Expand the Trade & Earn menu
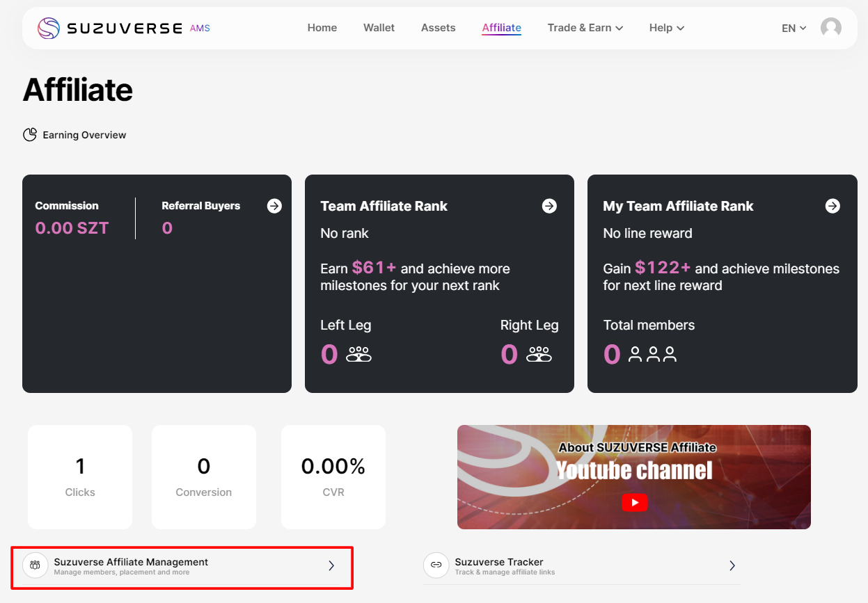This screenshot has width=868, height=603. [x=585, y=28]
